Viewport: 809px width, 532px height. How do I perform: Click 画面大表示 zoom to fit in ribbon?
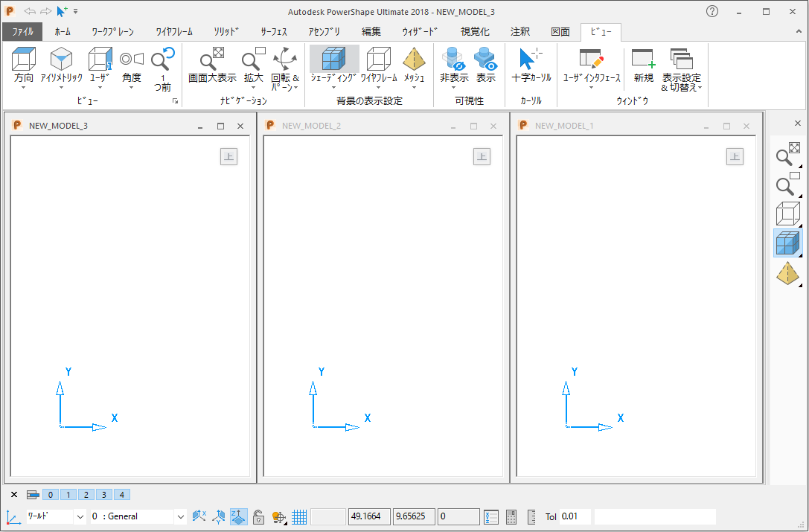click(212, 65)
